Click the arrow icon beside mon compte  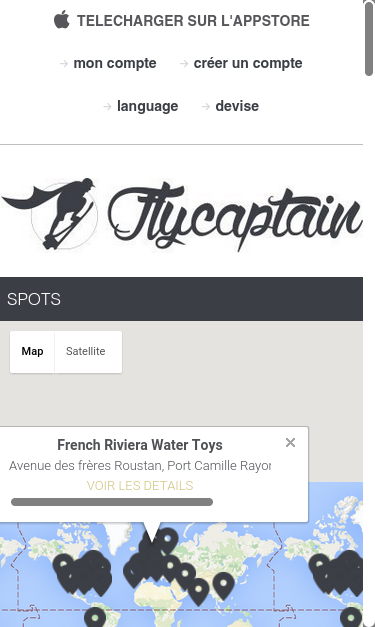(64, 63)
